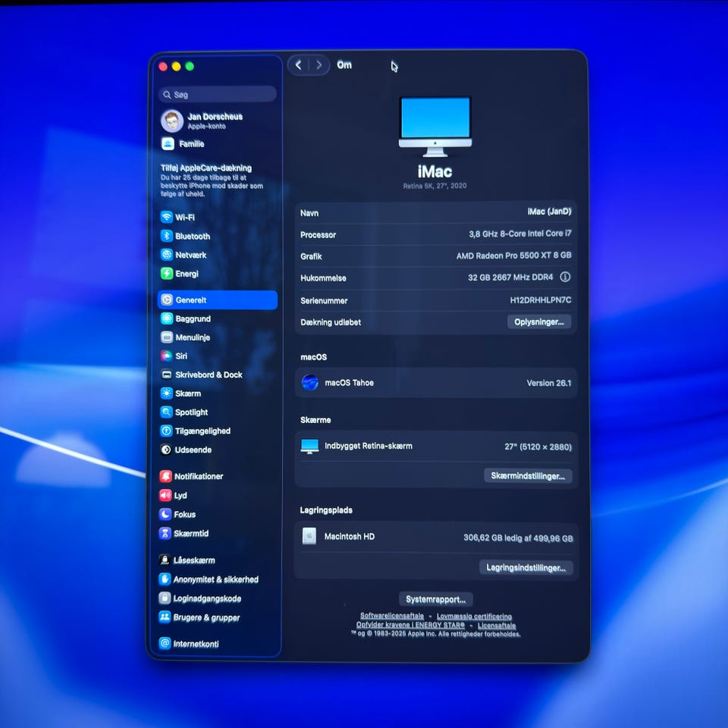Click the Oplysninger... coverage button

tap(538, 322)
